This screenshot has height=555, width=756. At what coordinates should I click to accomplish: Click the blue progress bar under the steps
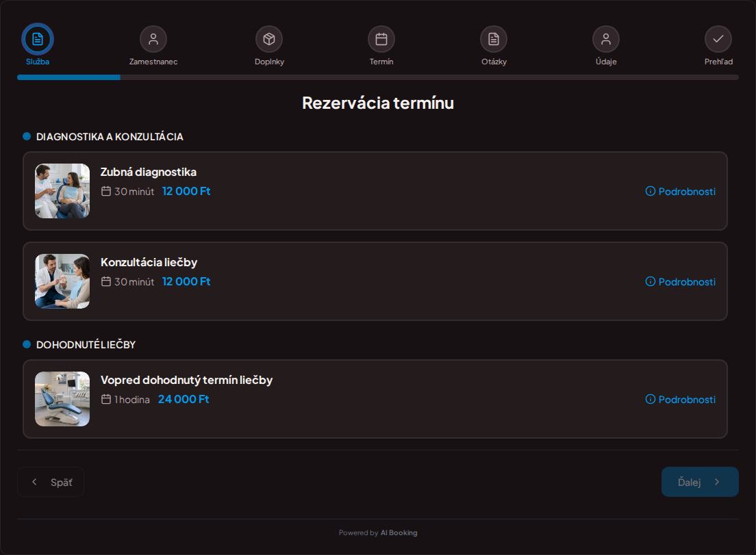(68, 77)
